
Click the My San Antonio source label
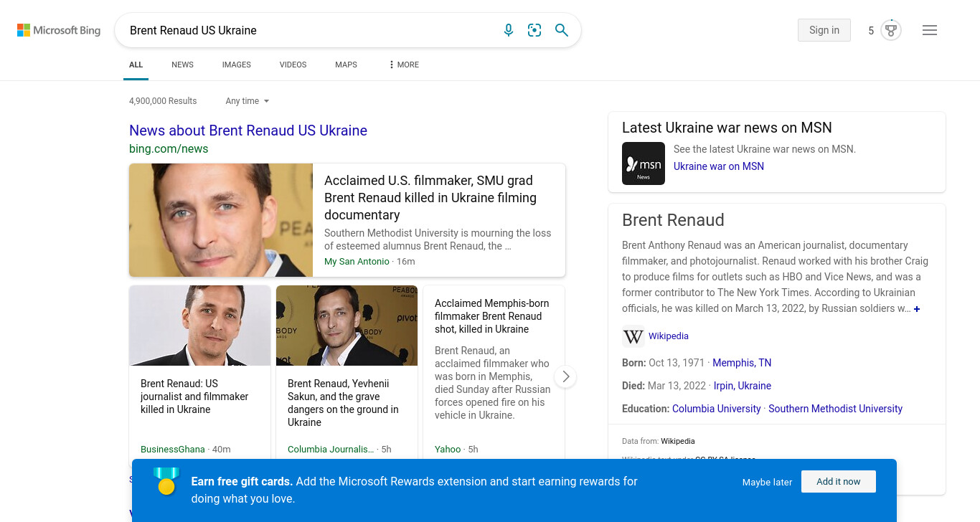357,262
